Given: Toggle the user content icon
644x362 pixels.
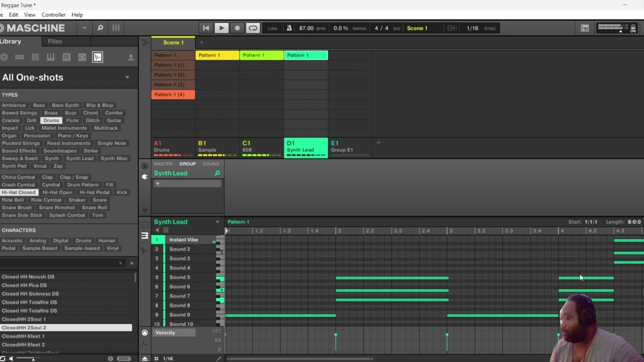Looking at the screenshot, I should tap(131, 57).
